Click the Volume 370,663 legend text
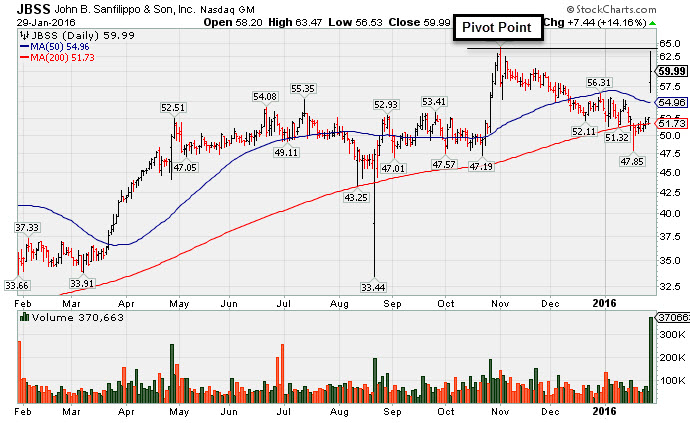 click(x=77, y=317)
